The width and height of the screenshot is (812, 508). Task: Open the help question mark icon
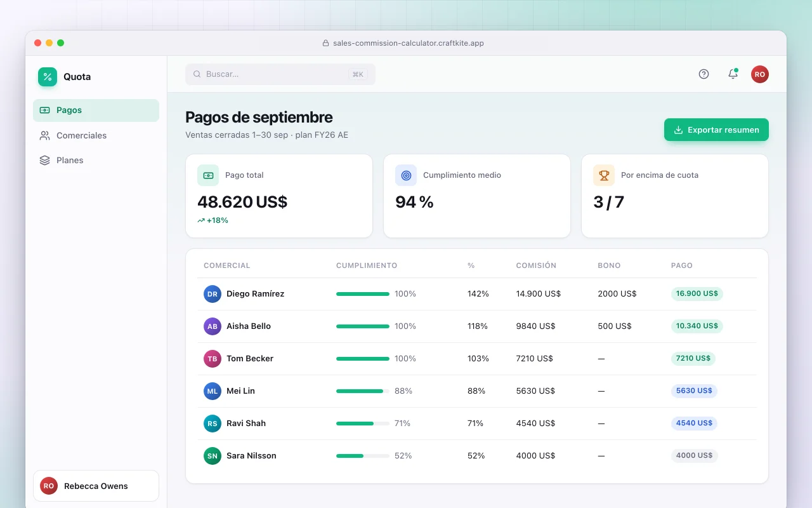click(704, 74)
